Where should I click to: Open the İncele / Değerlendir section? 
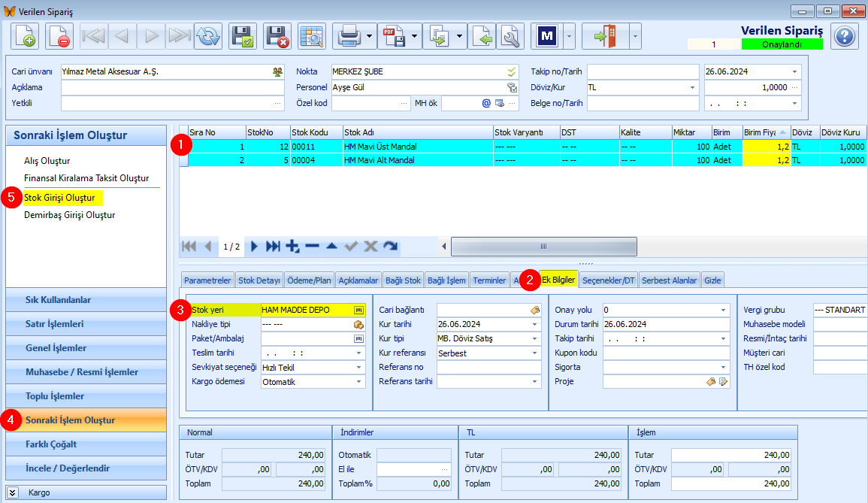pos(86,468)
